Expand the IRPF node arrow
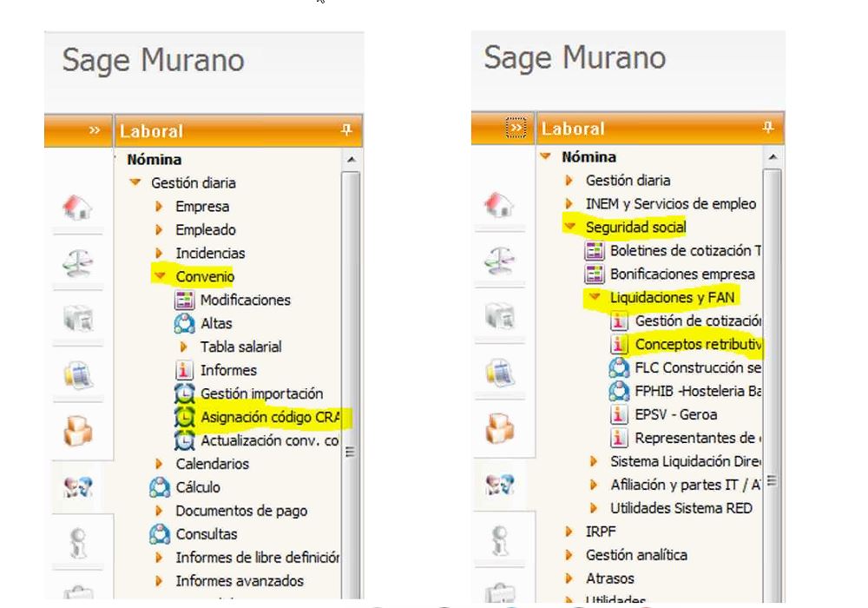 point(569,532)
